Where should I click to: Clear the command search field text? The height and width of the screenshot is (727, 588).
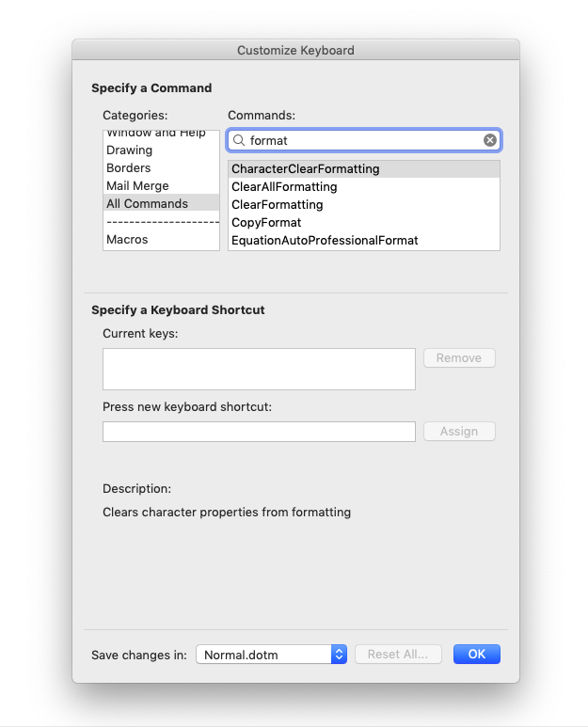pyautogui.click(x=490, y=140)
